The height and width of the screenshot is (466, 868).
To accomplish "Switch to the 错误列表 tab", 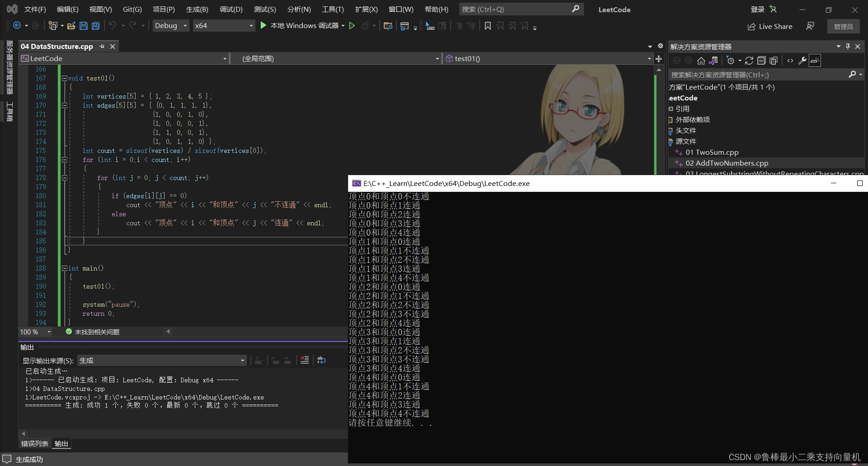I will 35,444.
